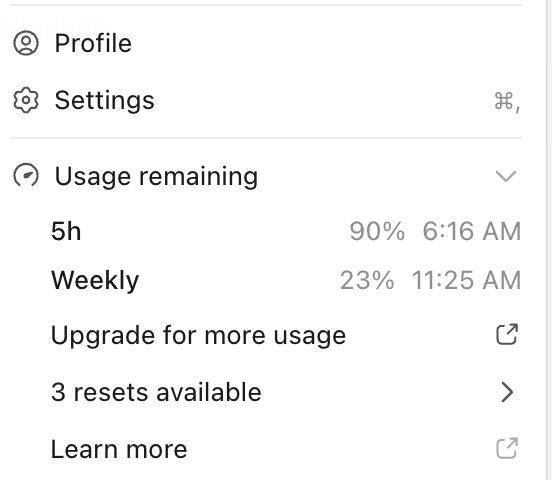Viewport: 552px width, 480px height.
Task: Click the Settings keyboard shortcut hint
Action: pos(507,101)
